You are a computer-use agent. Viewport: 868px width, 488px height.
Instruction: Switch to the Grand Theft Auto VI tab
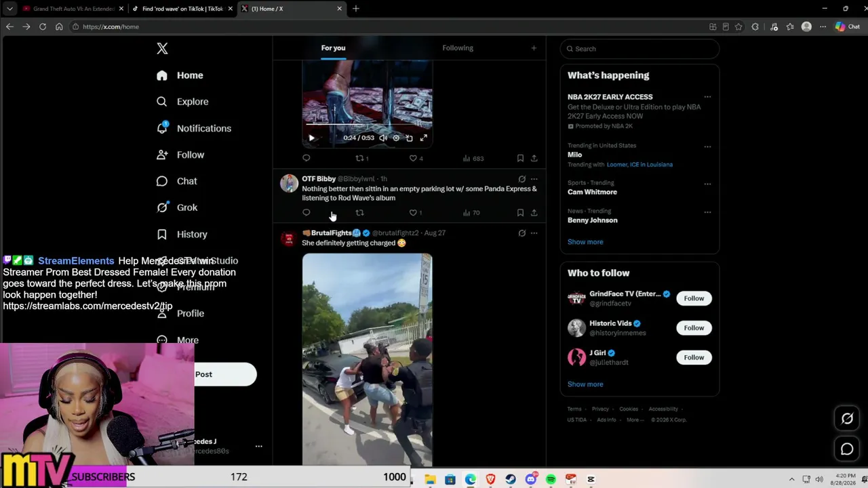point(73,9)
